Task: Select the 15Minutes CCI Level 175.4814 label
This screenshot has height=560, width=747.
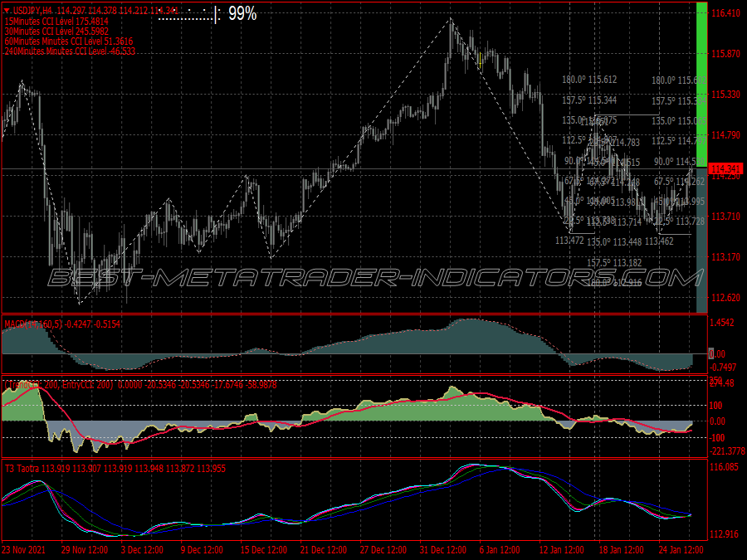Action: coord(56,22)
